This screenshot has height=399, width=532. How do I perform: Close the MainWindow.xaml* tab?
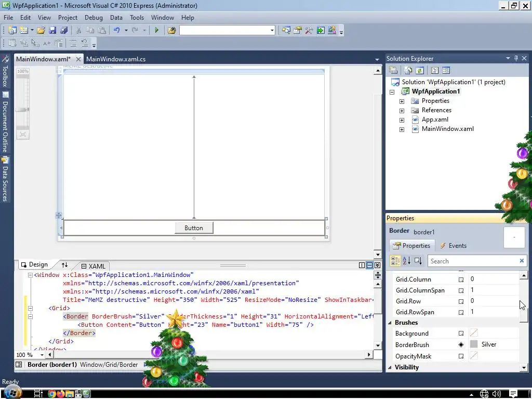pos(78,59)
